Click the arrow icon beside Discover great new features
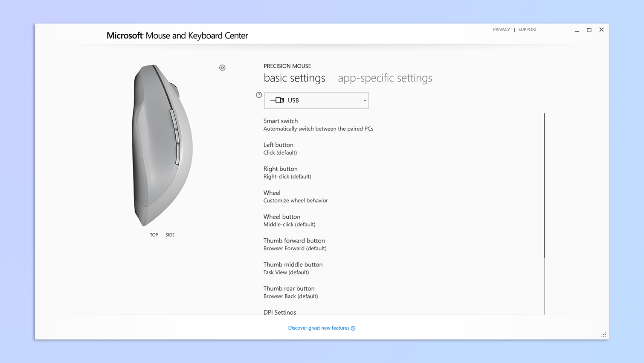This screenshot has height=363, width=644. pyautogui.click(x=353, y=328)
